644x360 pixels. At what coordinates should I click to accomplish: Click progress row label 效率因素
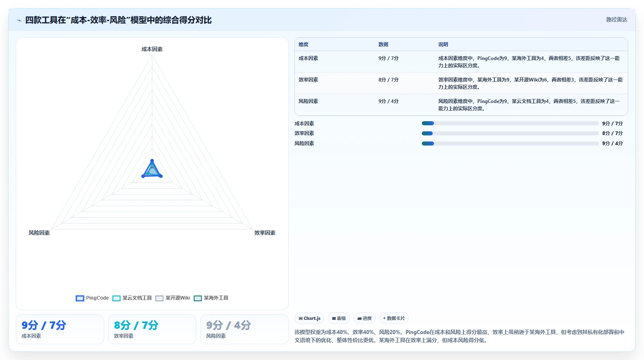pos(304,133)
